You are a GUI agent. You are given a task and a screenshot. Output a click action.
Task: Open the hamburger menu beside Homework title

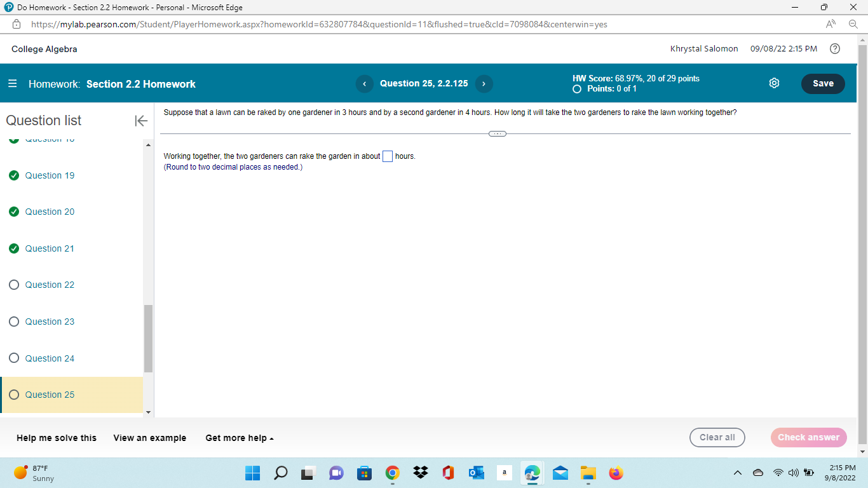[x=13, y=84]
